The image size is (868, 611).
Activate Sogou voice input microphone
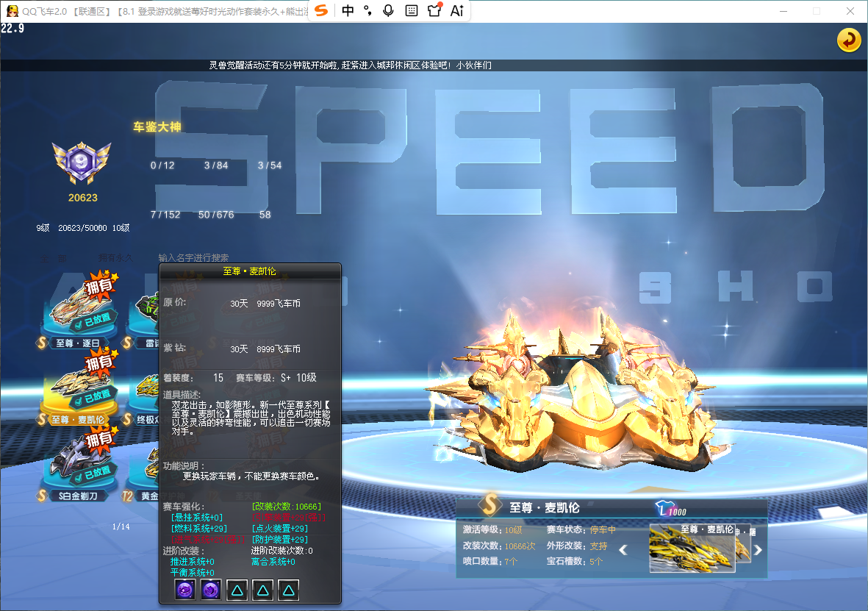389,10
